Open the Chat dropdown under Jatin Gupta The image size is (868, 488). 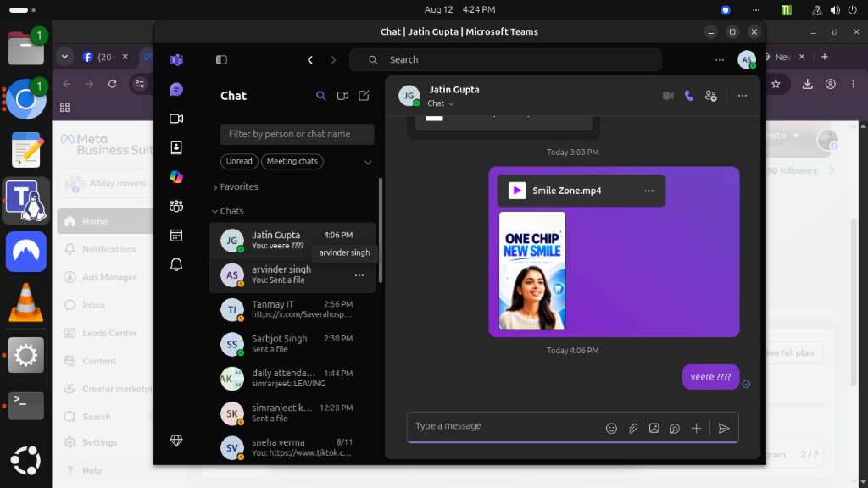point(441,103)
